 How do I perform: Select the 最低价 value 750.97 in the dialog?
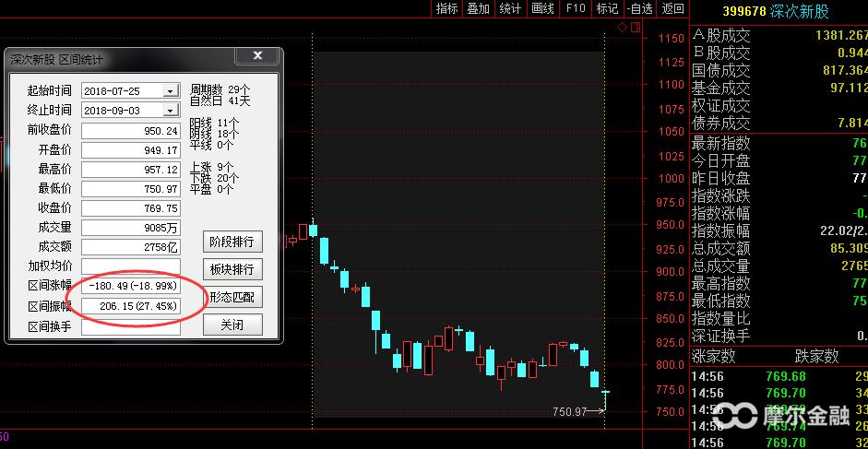pyautogui.click(x=131, y=189)
